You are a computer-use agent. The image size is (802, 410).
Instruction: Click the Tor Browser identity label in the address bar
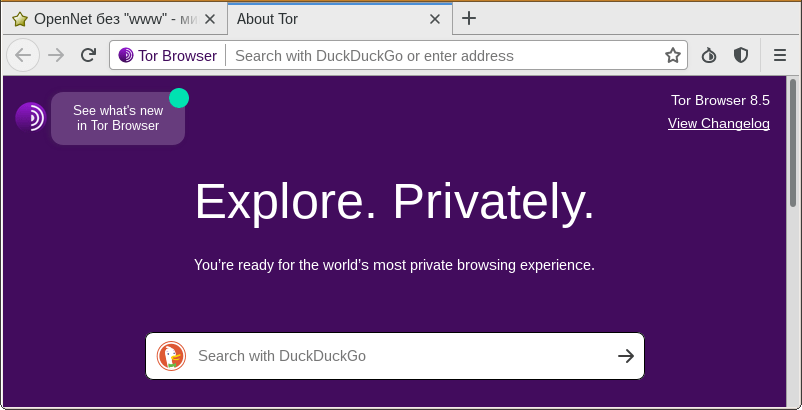coord(168,55)
